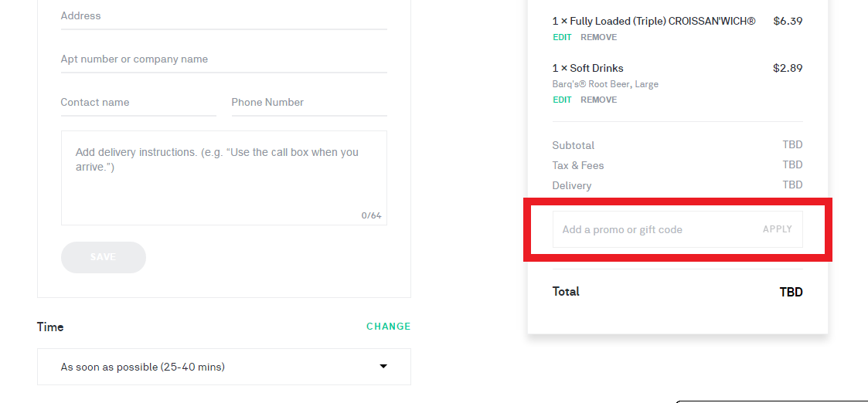Remove the Soft Drinks item
Screen dimensions: 868x403
[x=598, y=100]
